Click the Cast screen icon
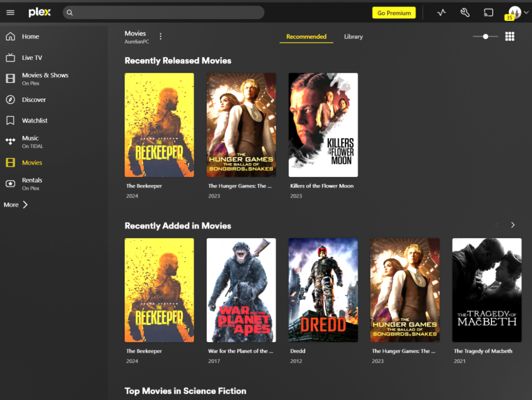The height and width of the screenshot is (400, 532). (x=488, y=13)
